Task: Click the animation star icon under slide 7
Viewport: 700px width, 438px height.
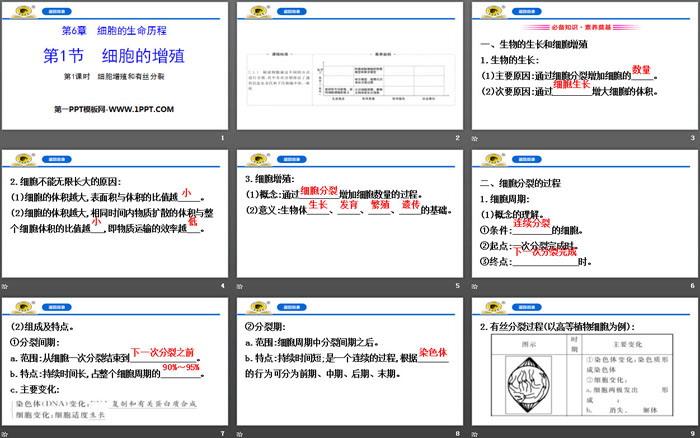Action: click(4, 434)
